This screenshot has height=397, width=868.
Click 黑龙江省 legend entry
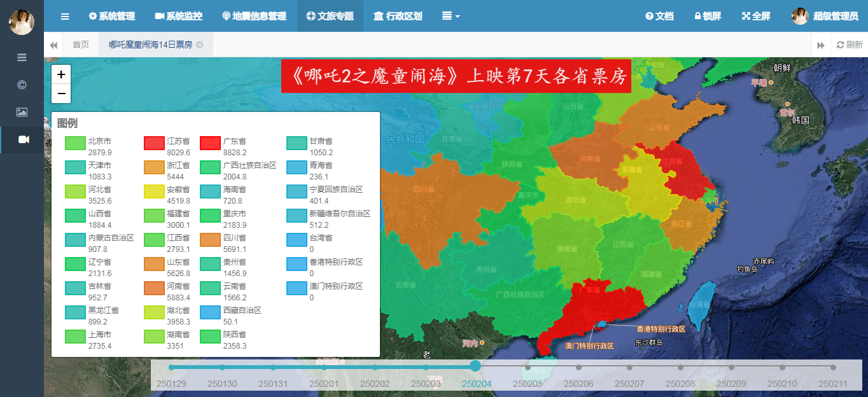tap(92, 316)
